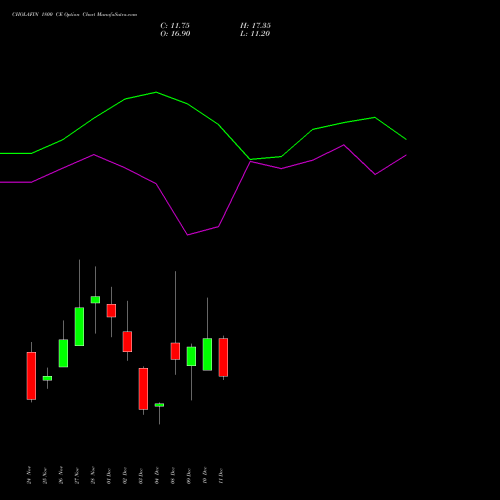Click the 08 Dec date label
Viewport: 500px width, 500px height.
coord(173,475)
